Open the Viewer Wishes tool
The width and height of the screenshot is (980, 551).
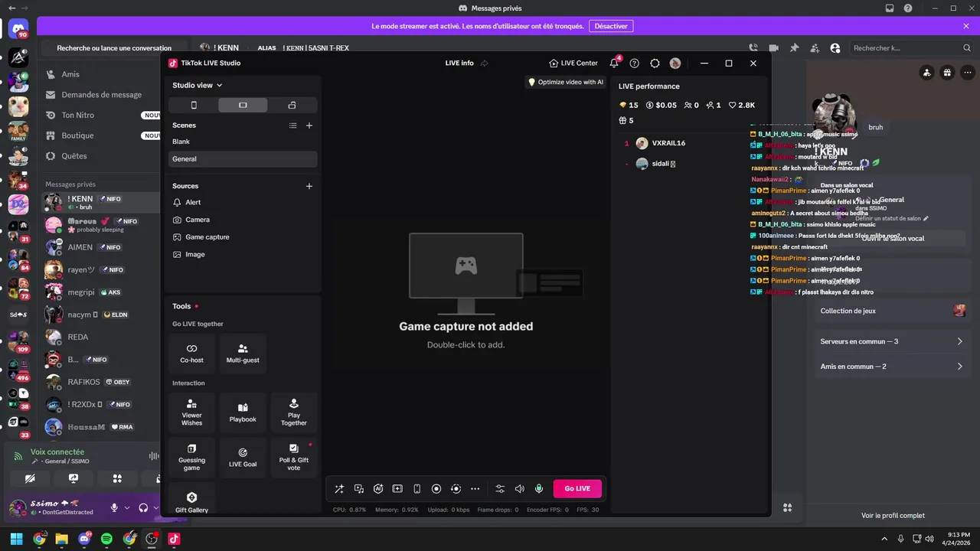191,413
